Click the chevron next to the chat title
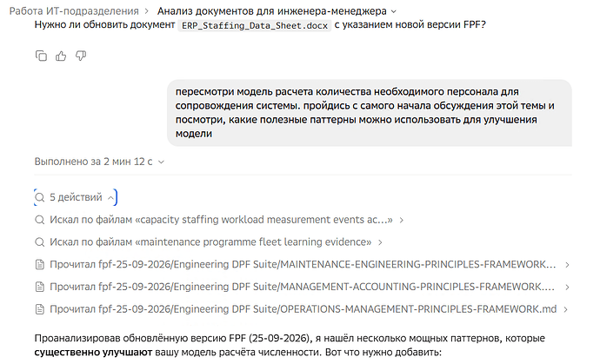Screen dimensions: 600x364 394,11
